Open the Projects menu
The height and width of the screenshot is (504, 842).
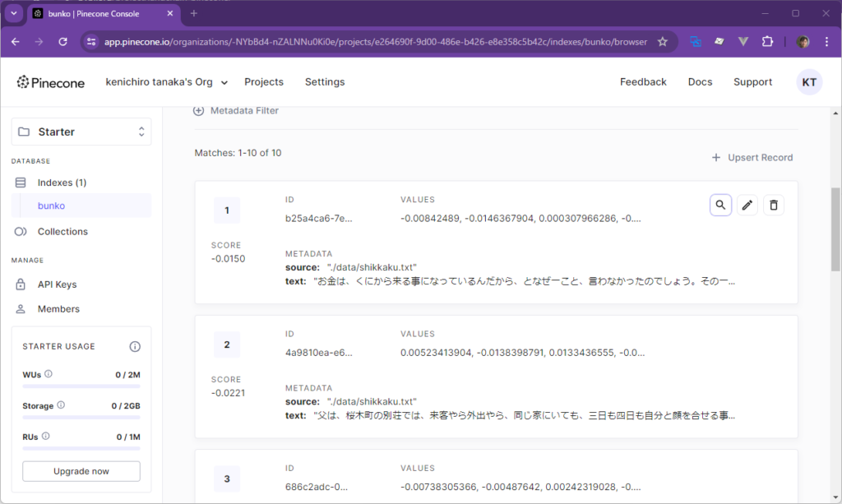click(264, 82)
